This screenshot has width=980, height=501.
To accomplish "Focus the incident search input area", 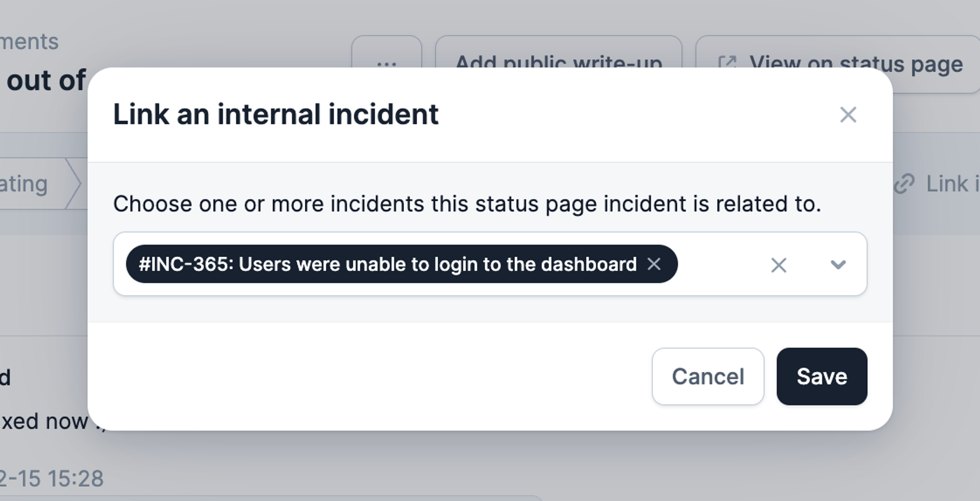I will [718, 264].
